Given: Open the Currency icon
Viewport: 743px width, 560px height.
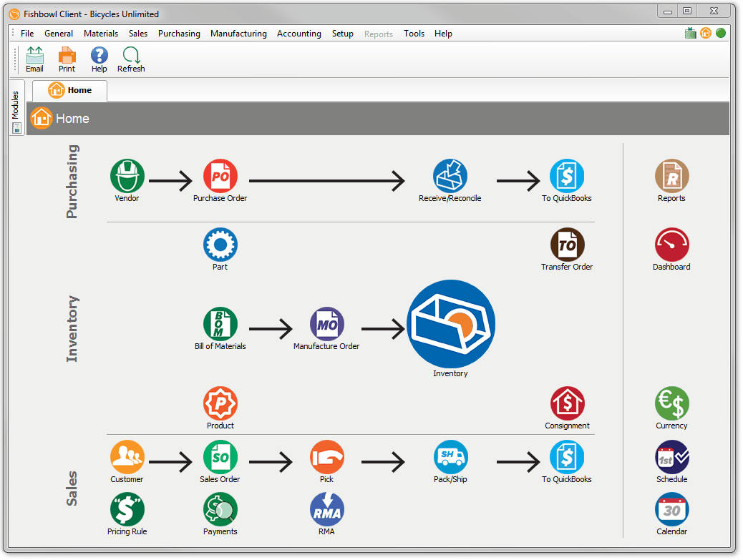Looking at the screenshot, I should click(671, 403).
